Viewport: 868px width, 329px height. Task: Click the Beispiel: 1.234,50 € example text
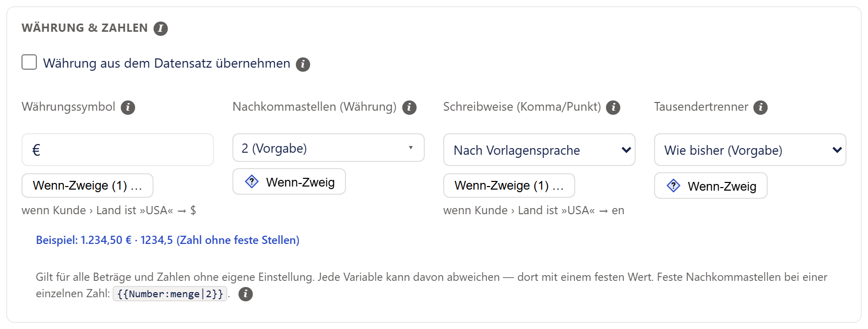167,240
